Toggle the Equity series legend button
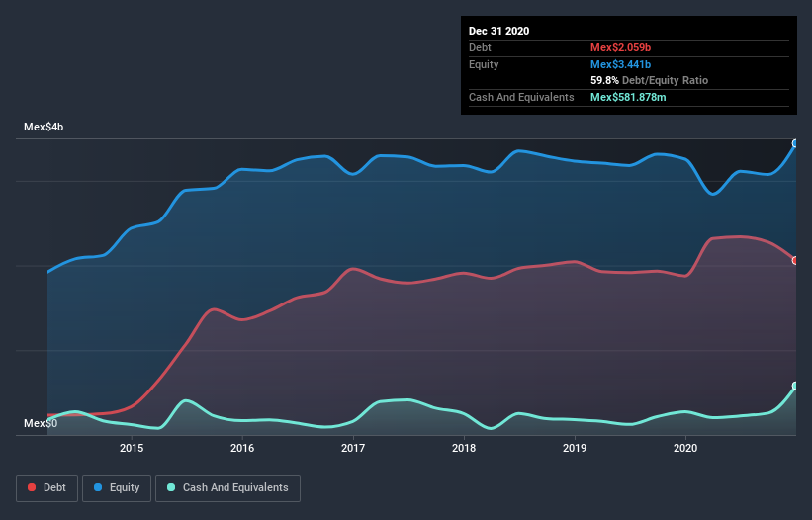812x520 pixels. 117,488
